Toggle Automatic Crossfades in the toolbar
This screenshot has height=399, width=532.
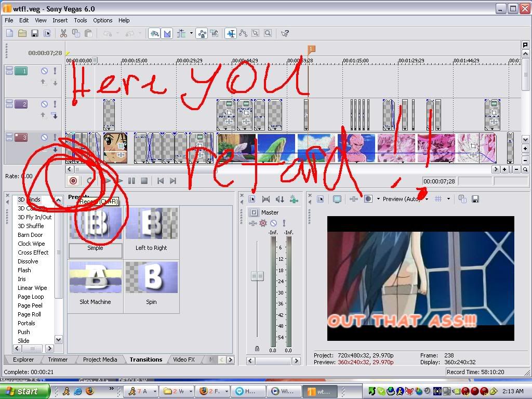click(167, 33)
